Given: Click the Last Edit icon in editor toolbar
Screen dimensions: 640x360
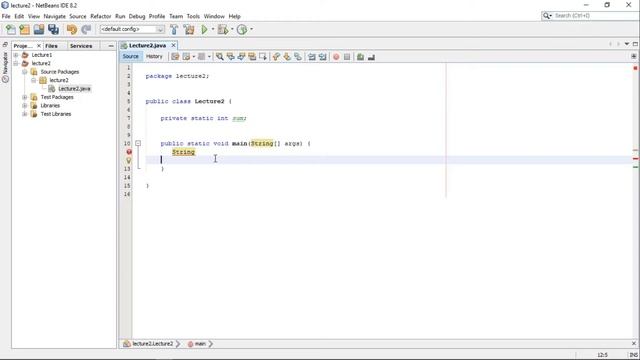Looking at the screenshot, I should pos(175,57).
